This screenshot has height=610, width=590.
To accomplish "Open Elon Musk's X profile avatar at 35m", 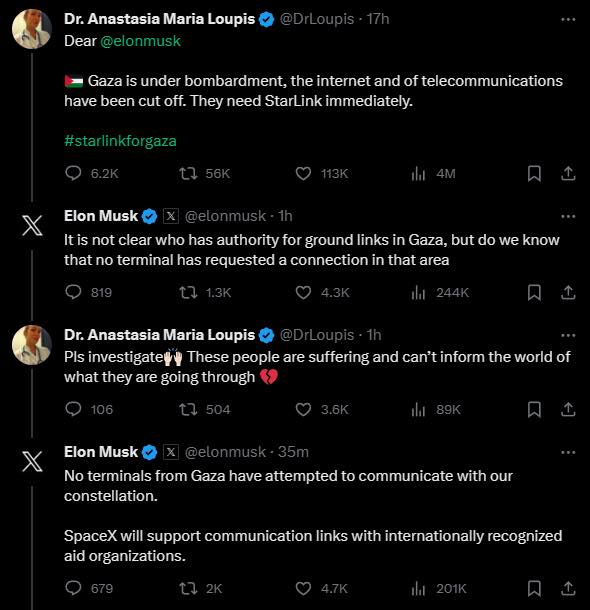I will [x=32, y=462].
